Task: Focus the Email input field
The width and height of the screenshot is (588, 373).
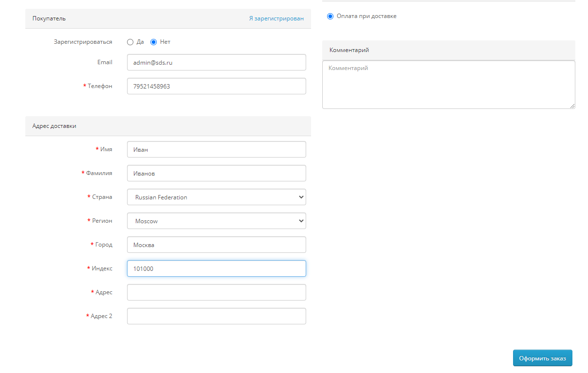Action: coord(217,62)
